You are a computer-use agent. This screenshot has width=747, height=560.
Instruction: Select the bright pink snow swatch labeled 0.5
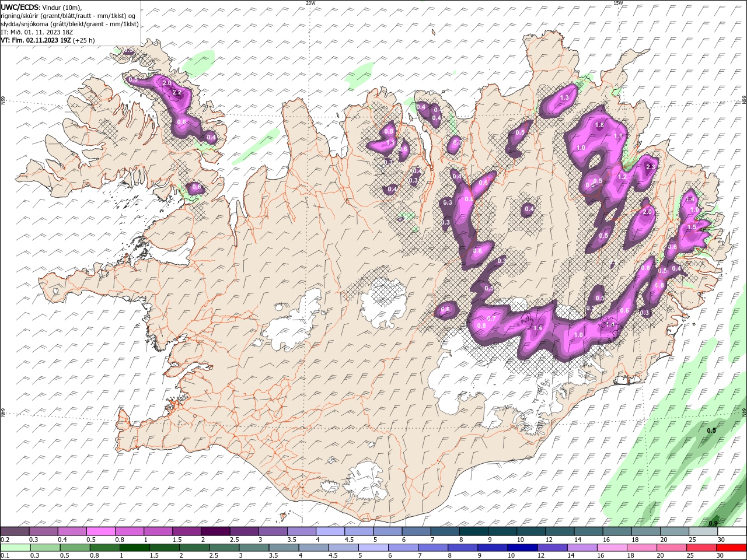(101, 531)
